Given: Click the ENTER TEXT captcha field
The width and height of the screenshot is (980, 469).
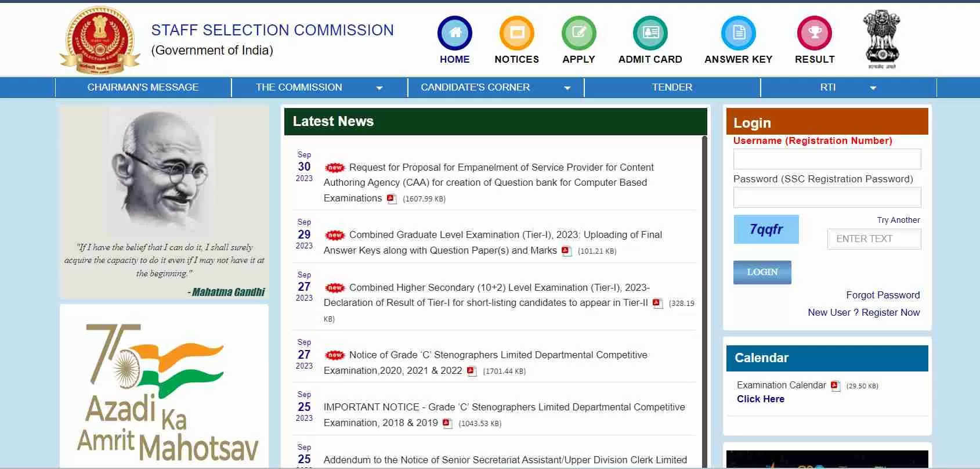Looking at the screenshot, I should (874, 239).
